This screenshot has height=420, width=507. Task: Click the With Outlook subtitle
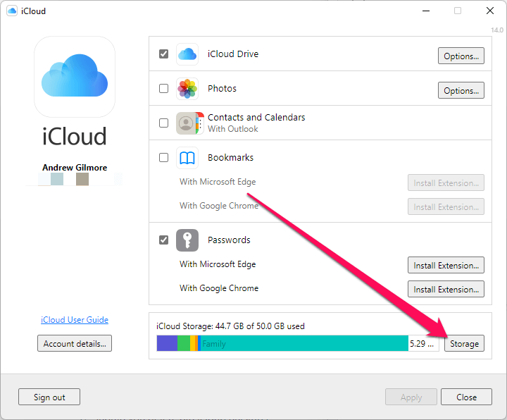[233, 129]
